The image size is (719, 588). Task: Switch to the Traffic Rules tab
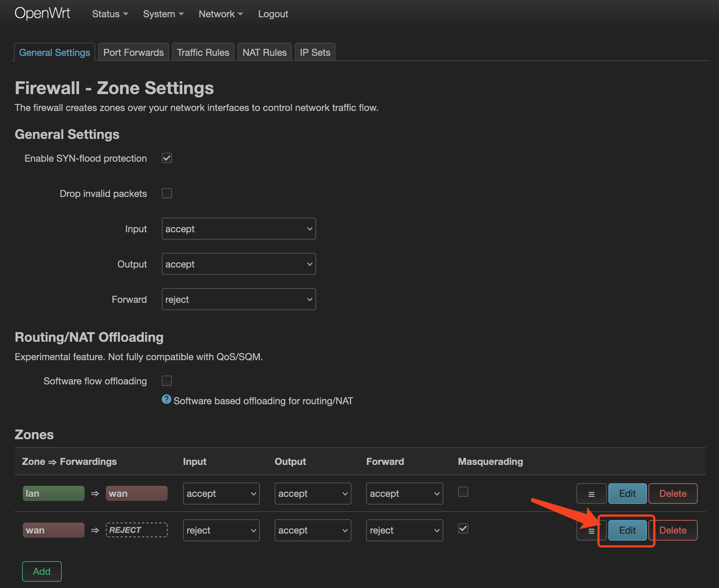(x=203, y=53)
